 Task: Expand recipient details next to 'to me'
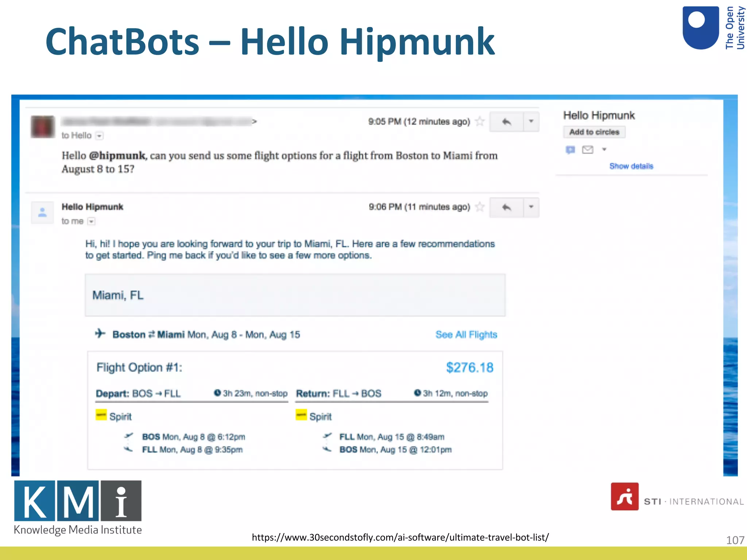91,221
